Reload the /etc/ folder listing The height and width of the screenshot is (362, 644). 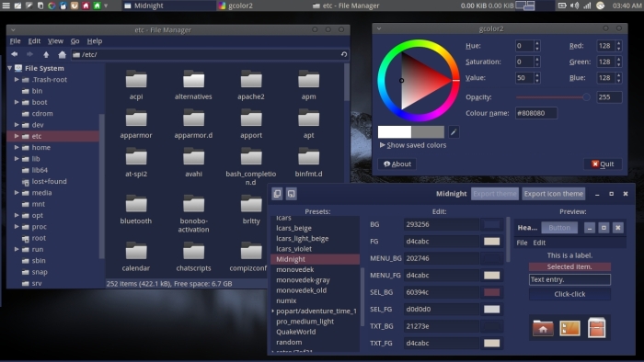(344, 54)
